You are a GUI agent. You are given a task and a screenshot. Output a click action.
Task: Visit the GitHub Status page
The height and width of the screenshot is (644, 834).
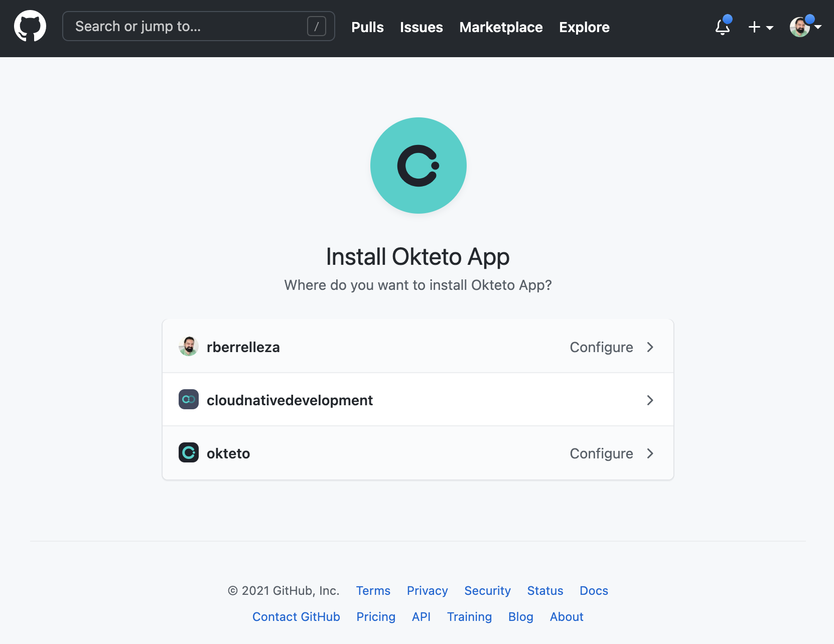tap(545, 591)
